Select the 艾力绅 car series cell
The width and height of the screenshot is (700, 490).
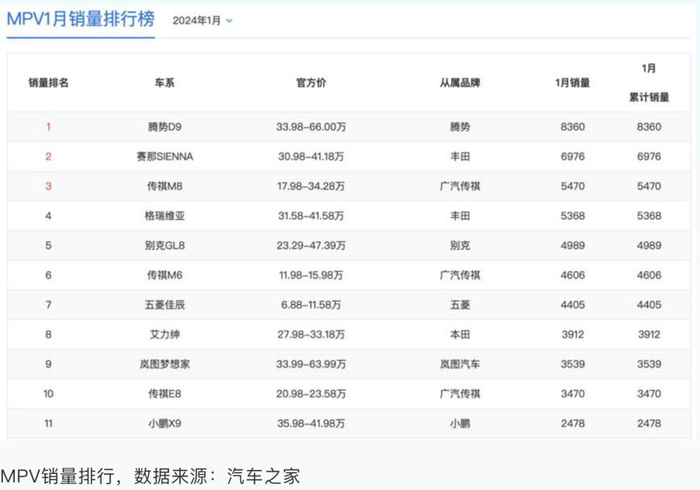coord(164,334)
